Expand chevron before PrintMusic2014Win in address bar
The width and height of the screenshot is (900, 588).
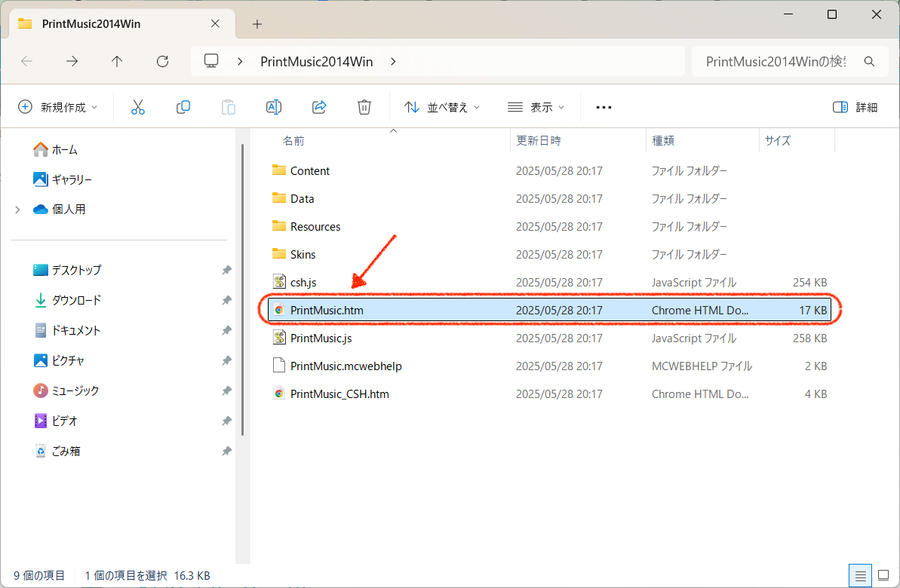240,61
